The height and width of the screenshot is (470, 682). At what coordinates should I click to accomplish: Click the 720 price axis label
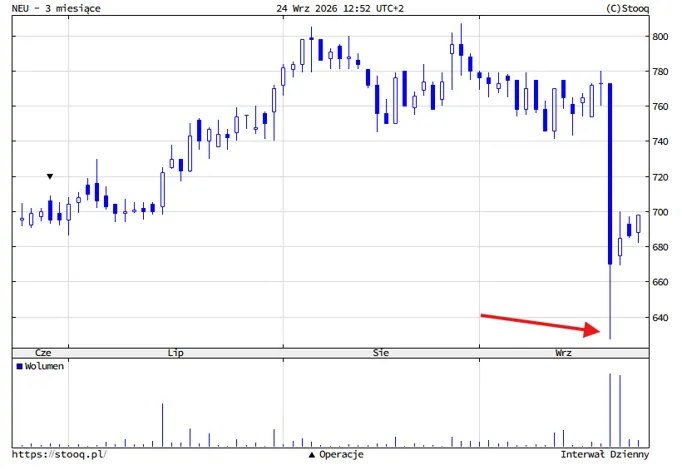tap(660, 177)
